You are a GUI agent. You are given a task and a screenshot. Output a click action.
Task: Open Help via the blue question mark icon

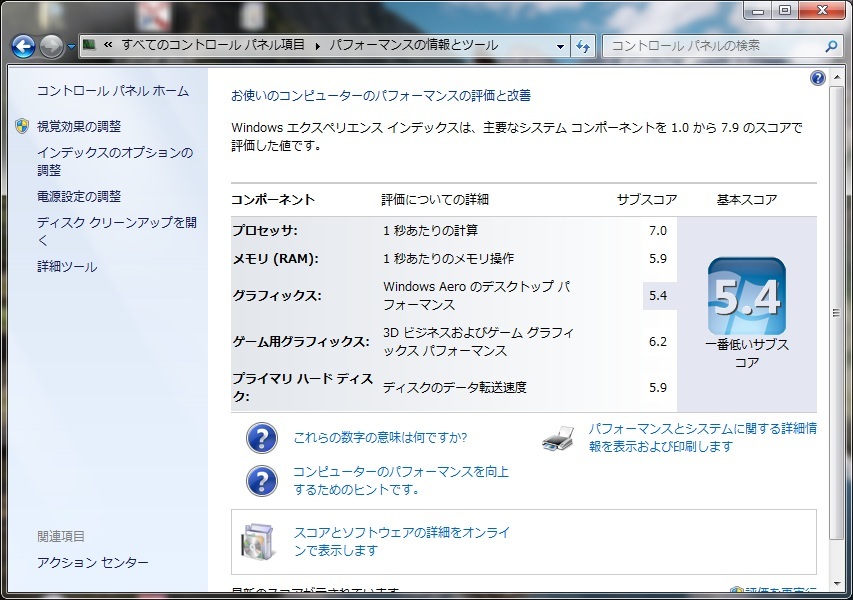pyautogui.click(x=818, y=78)
